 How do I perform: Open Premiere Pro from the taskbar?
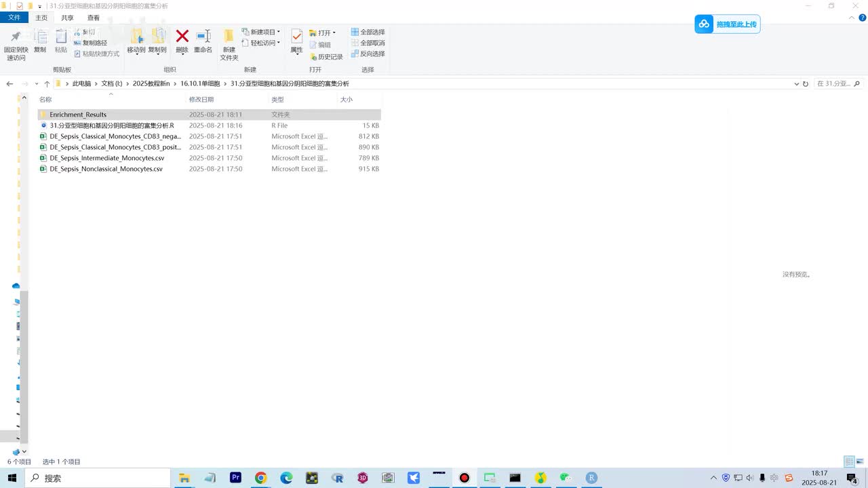pos(235,478)
